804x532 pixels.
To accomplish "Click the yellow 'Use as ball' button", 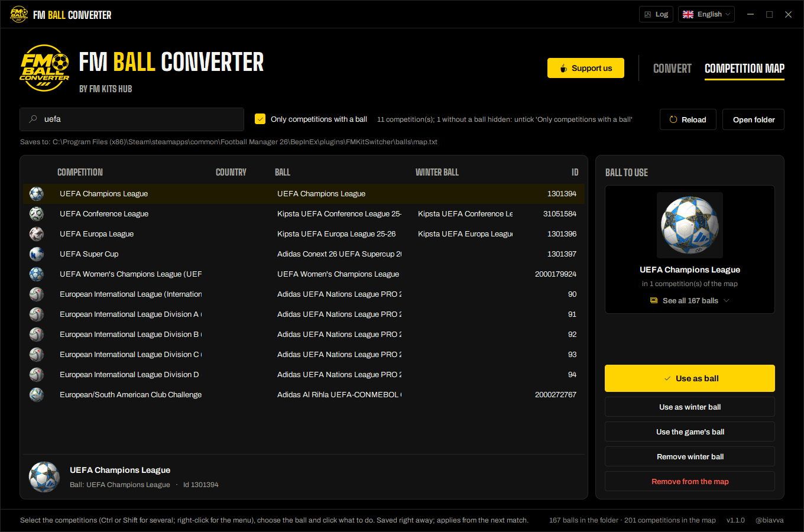I will click(690, 378).
